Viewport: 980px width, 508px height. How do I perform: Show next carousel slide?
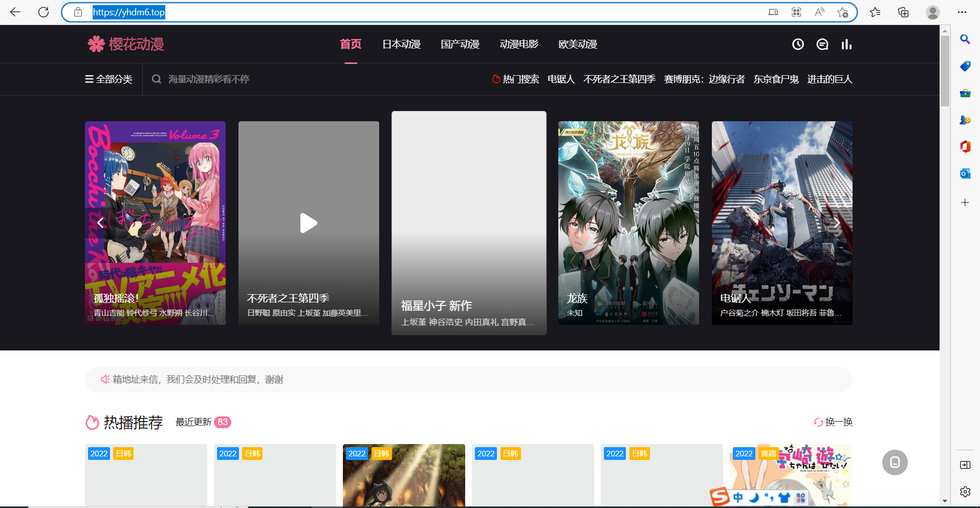tap(837, 223)
